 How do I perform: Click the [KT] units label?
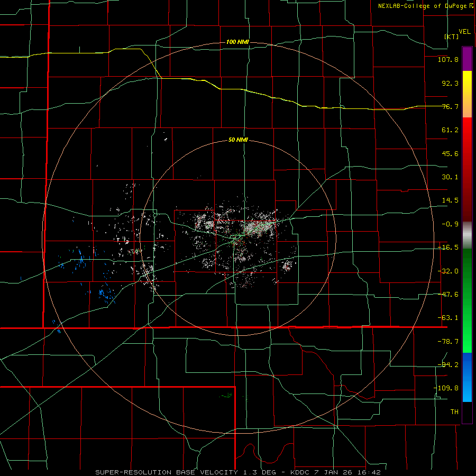[452, 36]
